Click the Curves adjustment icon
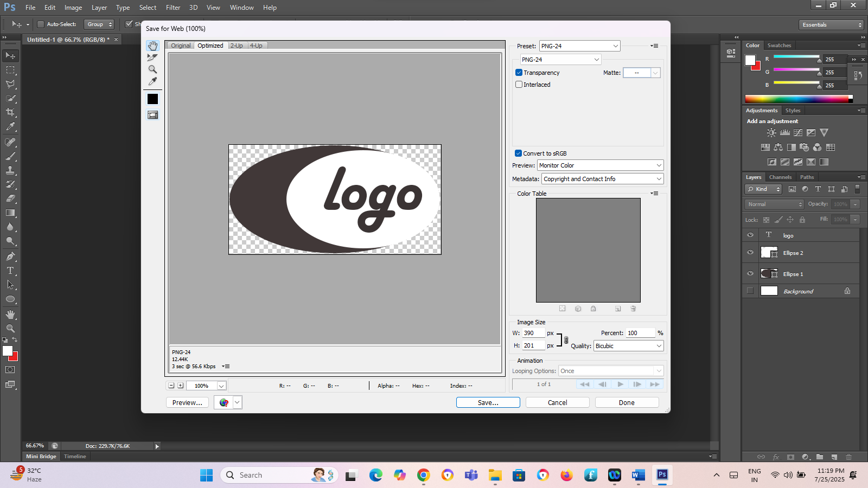868x488 pixels. 798,132
